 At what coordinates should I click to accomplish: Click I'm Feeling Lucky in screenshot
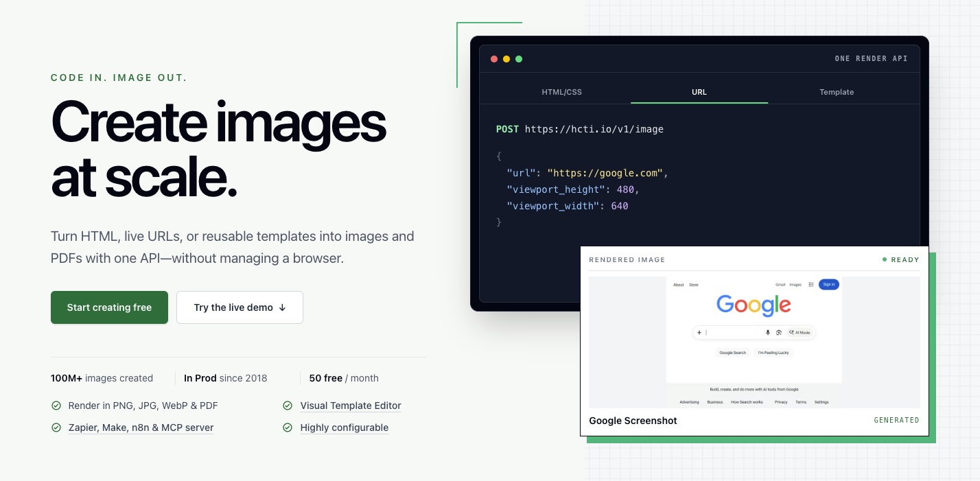773,353
